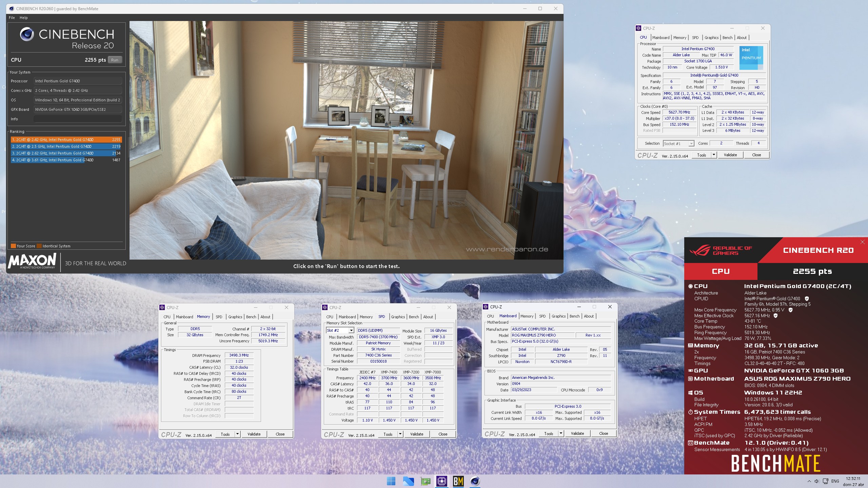The width and height of the screenshot is (868, 488).
Task: Click the Intel Pentium logo in CPU-Z
Action: coord(751,58)
